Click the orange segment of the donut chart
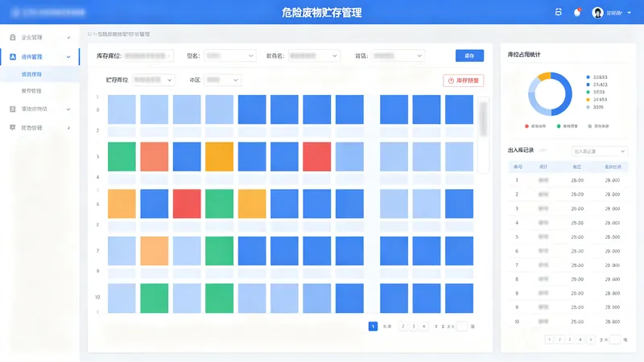644x362 pixels. 544,76
